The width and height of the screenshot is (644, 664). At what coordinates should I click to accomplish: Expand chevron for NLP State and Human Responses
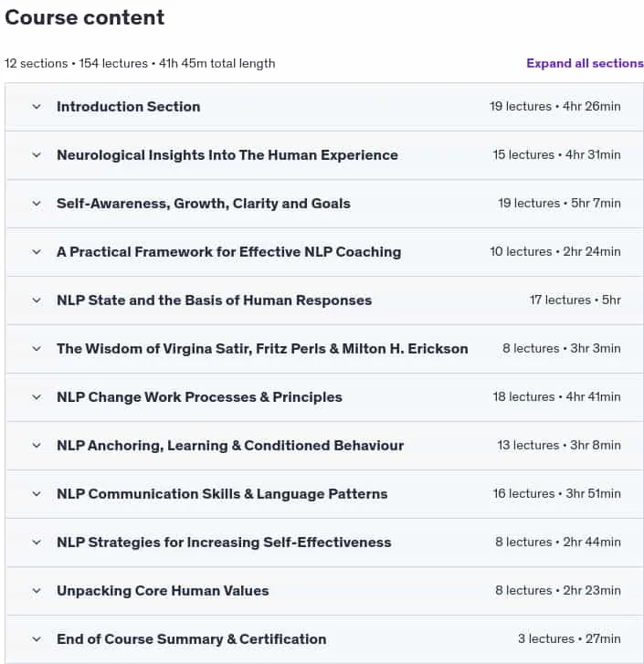coord(37,300)
